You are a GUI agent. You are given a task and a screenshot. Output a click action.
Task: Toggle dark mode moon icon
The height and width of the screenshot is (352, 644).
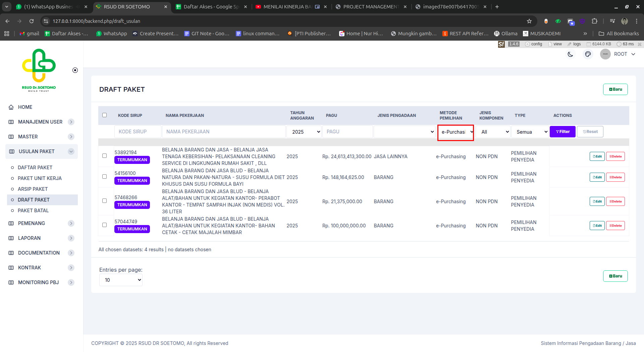click(x=570, y=54)
